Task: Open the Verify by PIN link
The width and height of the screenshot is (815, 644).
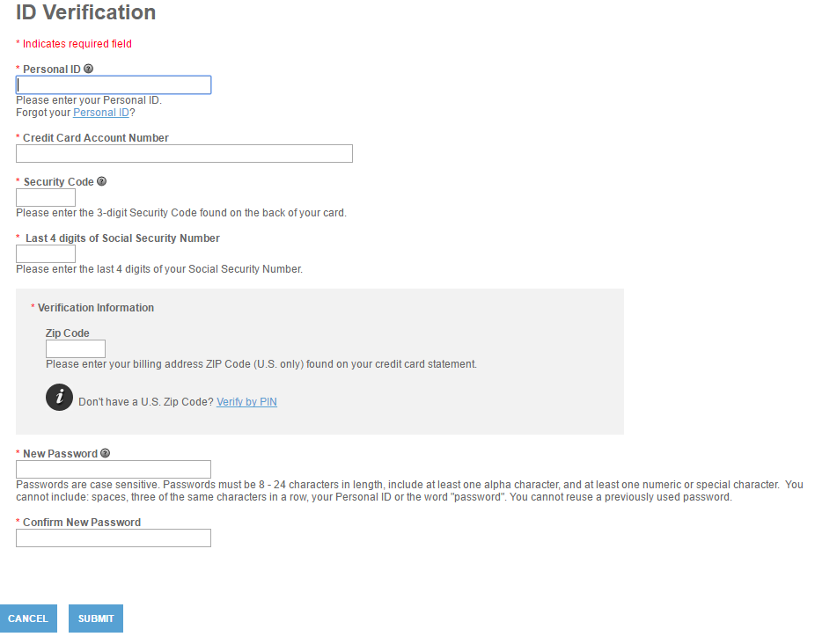Action: click(247, 402)
